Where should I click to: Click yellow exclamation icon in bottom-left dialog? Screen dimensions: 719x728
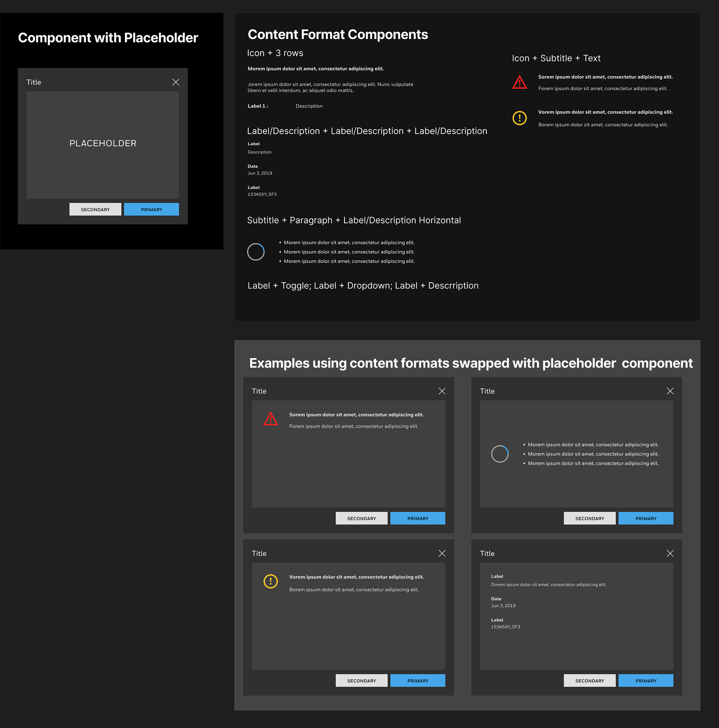pos(270,581)
